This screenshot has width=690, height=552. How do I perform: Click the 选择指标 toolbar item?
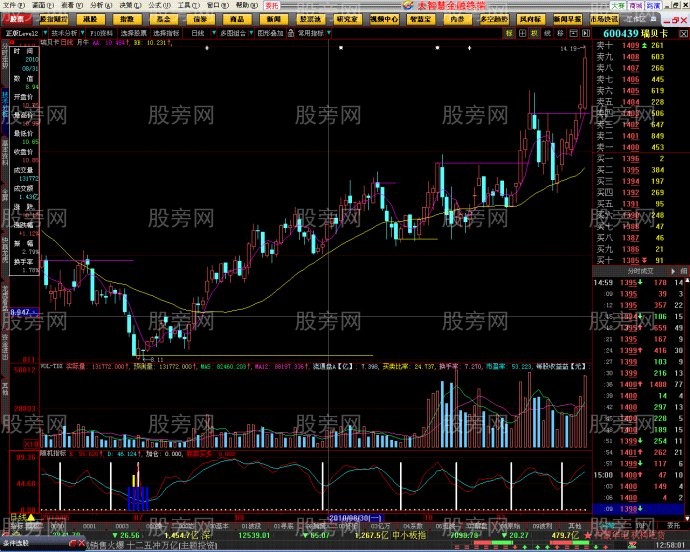[x=166, y=33]
